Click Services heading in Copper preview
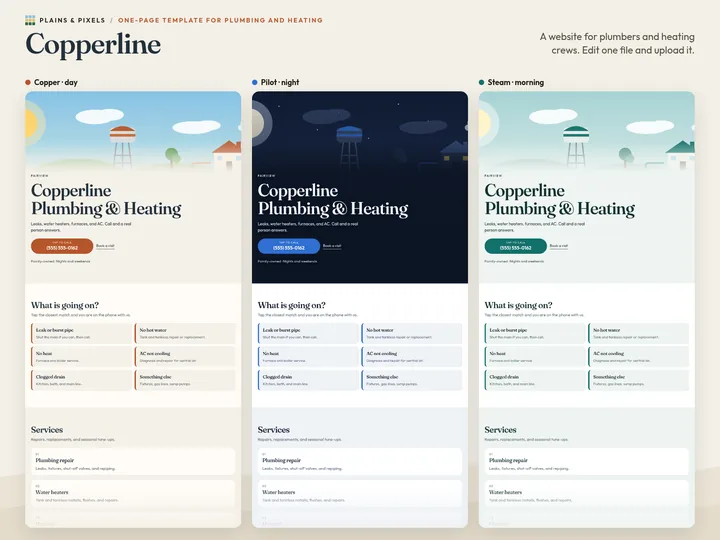Viewport: 720px width, 540px height. click(x=47, y=430)
